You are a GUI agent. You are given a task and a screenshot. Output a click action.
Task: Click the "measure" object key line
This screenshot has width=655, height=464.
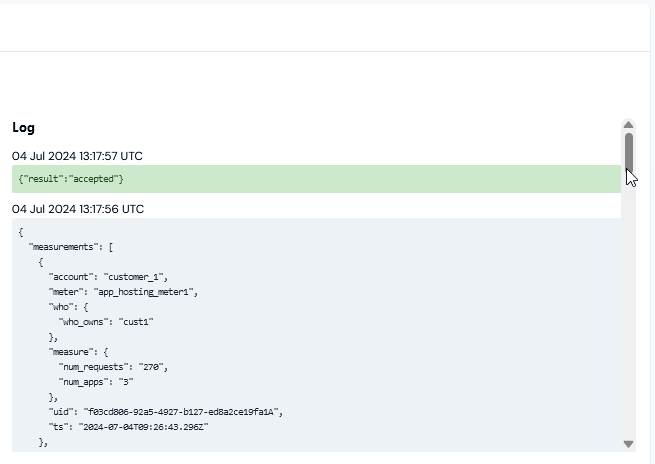pos(79,352)
